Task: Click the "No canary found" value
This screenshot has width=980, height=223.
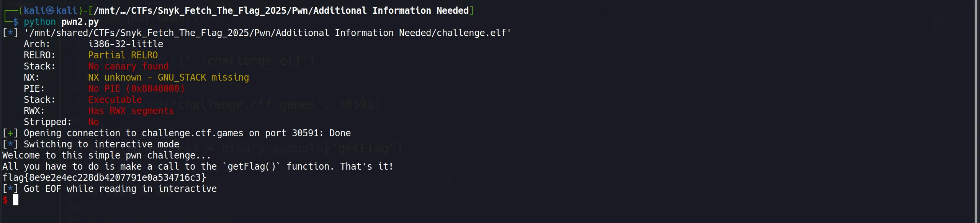Action: coord(128,66)
